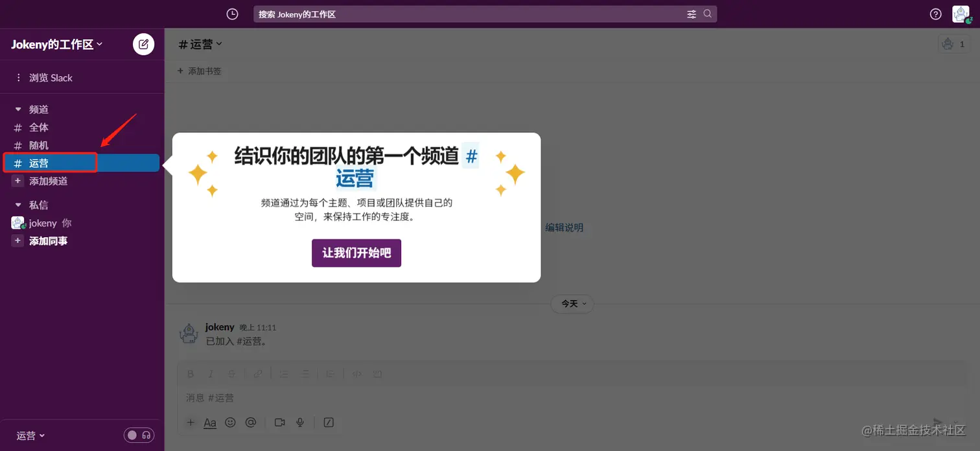The height and width of the screenshot is (451, 980).
Task: Click the ordered list formatting icon
Action: click(x=284, y=374)
